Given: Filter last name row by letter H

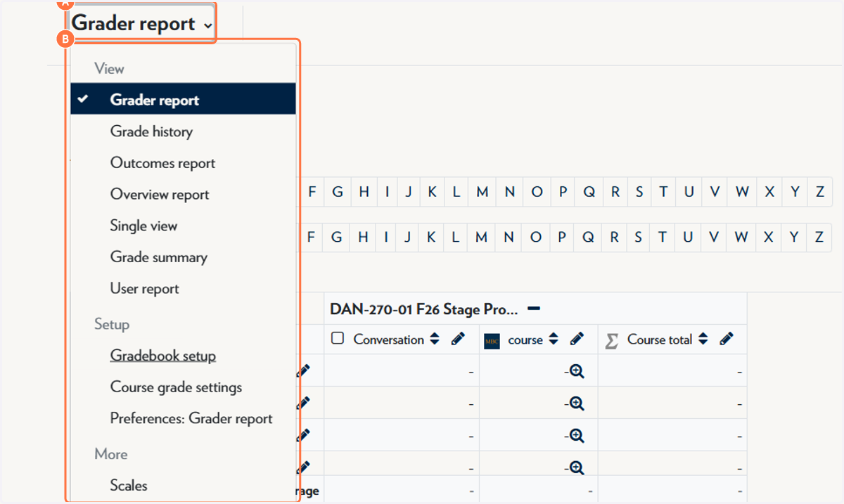Looking at the screenshot, I should coord(363,238).
